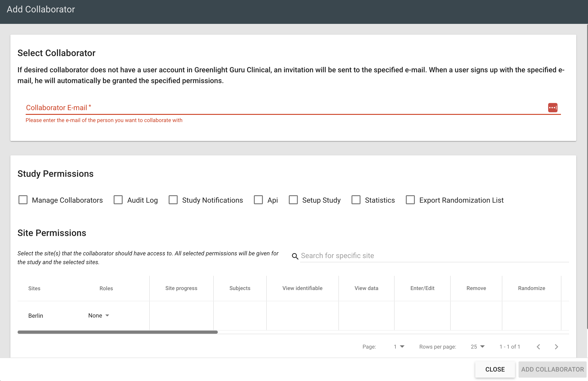This screenshot has width=588, height=381.
Task: Click the search for specific site field
Action: (x=395, y=255)
